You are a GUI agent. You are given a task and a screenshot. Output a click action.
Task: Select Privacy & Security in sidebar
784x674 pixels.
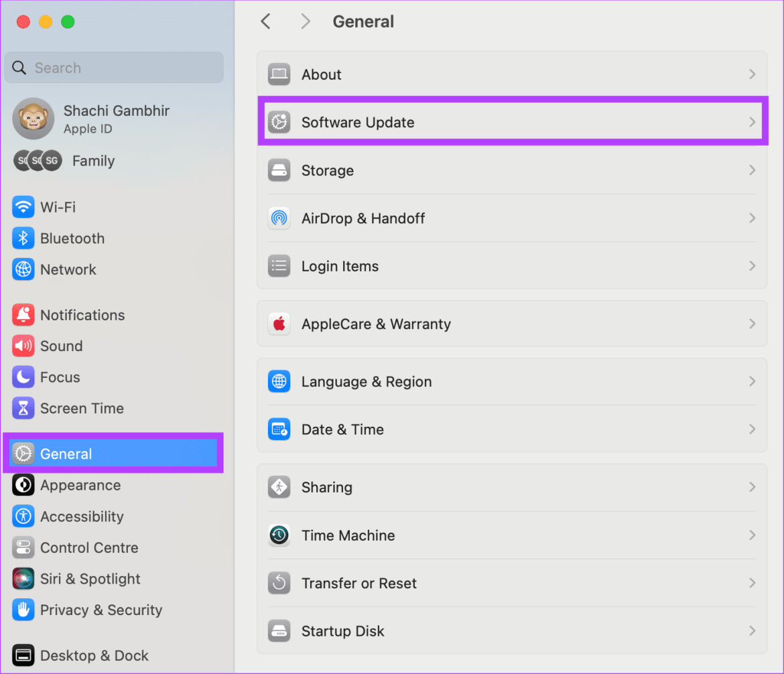point(101,610)
